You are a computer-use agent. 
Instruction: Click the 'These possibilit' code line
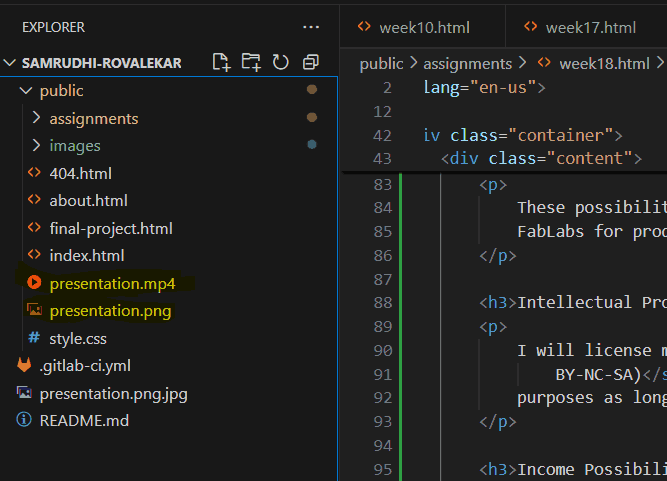pyautogui.click(x=592, y=208)
